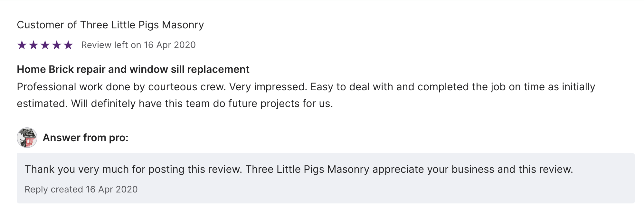
Task: Click the 'Customer of Three Little Pigs Masonry' heading
Action: pyautogui.click(x=110, y=25)
